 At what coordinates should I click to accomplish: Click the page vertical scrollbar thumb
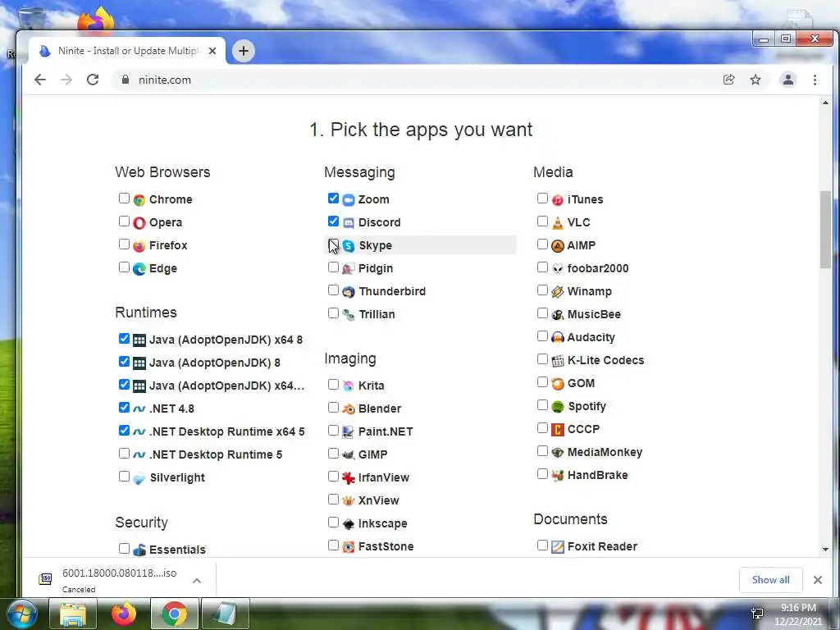point(825,231)
